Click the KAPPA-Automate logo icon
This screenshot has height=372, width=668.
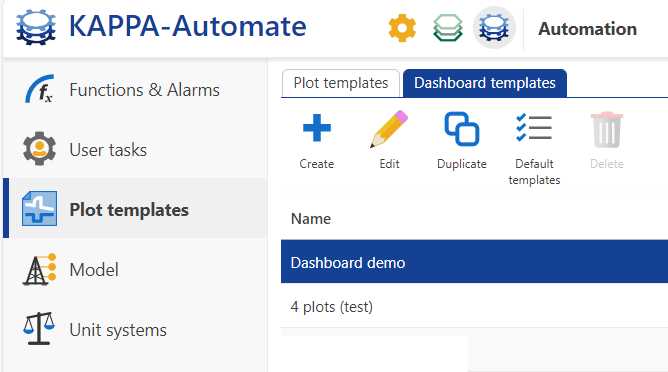36,28
